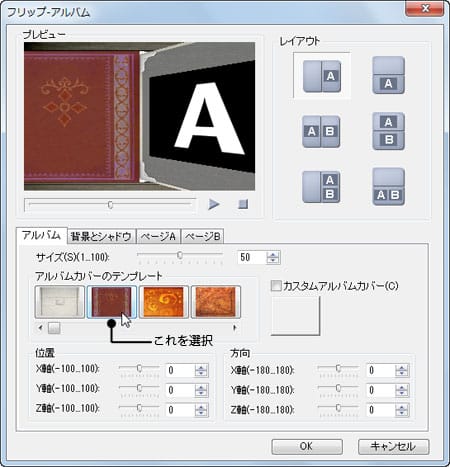
Task: Click the direction X axis value field
Action: coord(381,370)
